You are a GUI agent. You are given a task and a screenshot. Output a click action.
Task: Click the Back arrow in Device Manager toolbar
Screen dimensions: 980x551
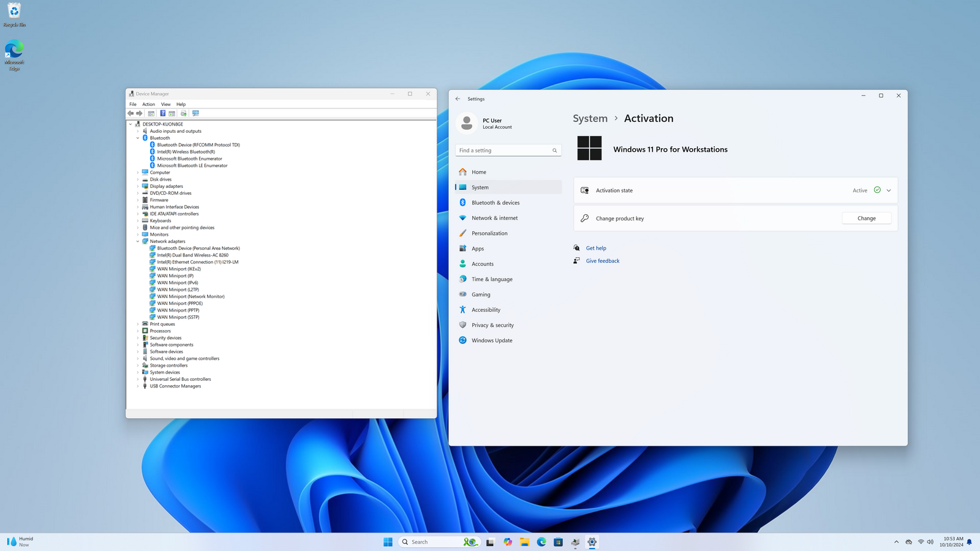coord(130,113)
